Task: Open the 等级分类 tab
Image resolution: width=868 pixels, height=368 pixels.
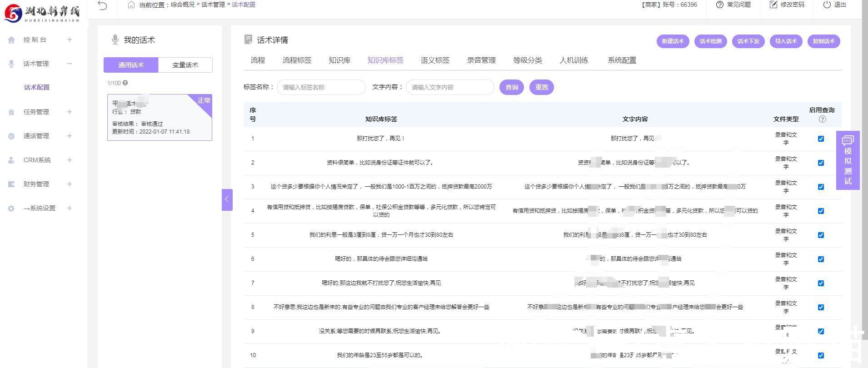Action: 528,60
